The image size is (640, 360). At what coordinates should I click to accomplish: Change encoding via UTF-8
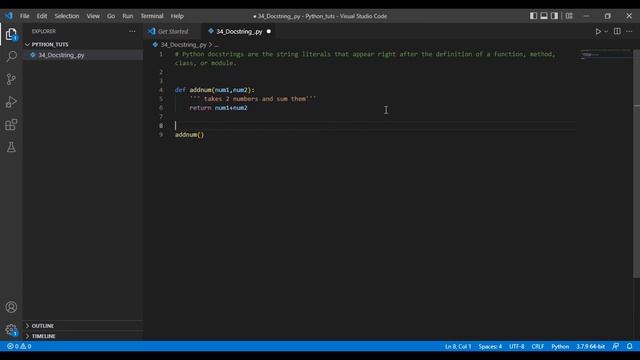pyautogui.click(x=516, y=347)
